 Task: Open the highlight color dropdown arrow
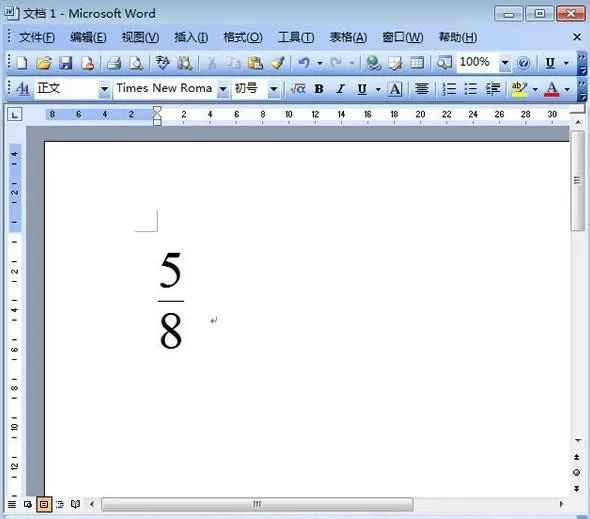coord(535,89)
